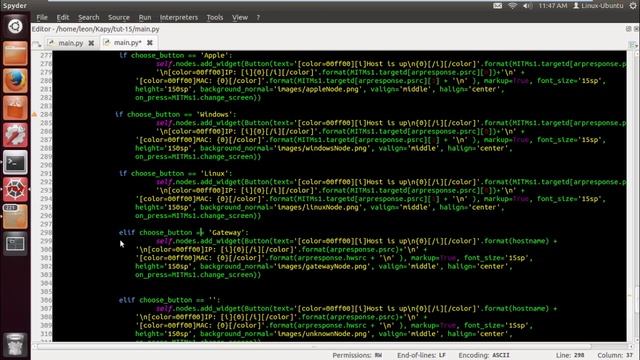This screenshot has width=640, height=360.
Task: Click line number 277 in the gutter
Action: (x=46, y=55)
